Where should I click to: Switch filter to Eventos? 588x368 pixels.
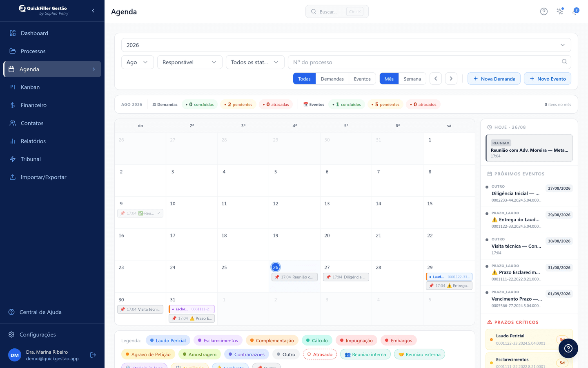(x=362, y=79)
